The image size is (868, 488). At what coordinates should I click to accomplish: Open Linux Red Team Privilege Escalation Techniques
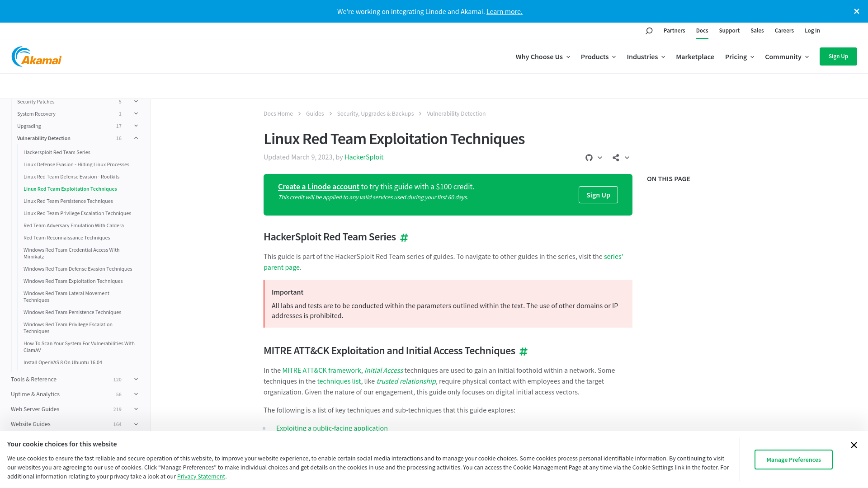(x=77, y=213)
